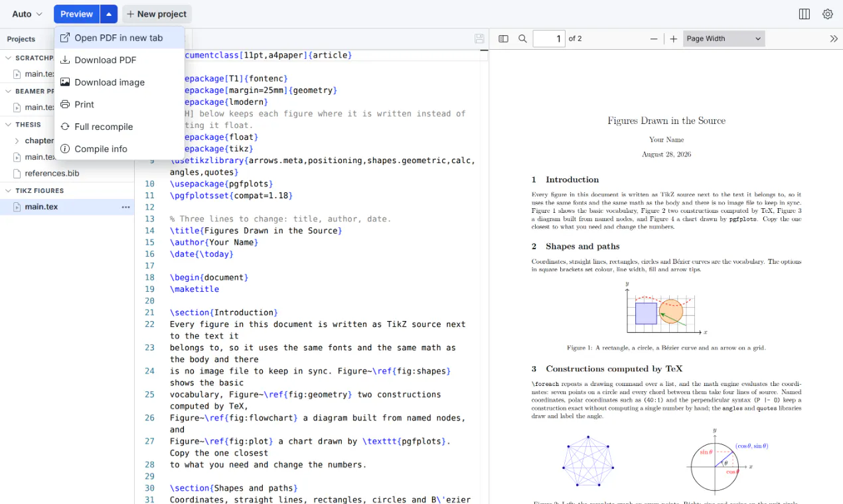The image size is (843, 504).
Task: Click the PDF title "Figures Drawn in the Source"
Action: (x=666, y=121)
